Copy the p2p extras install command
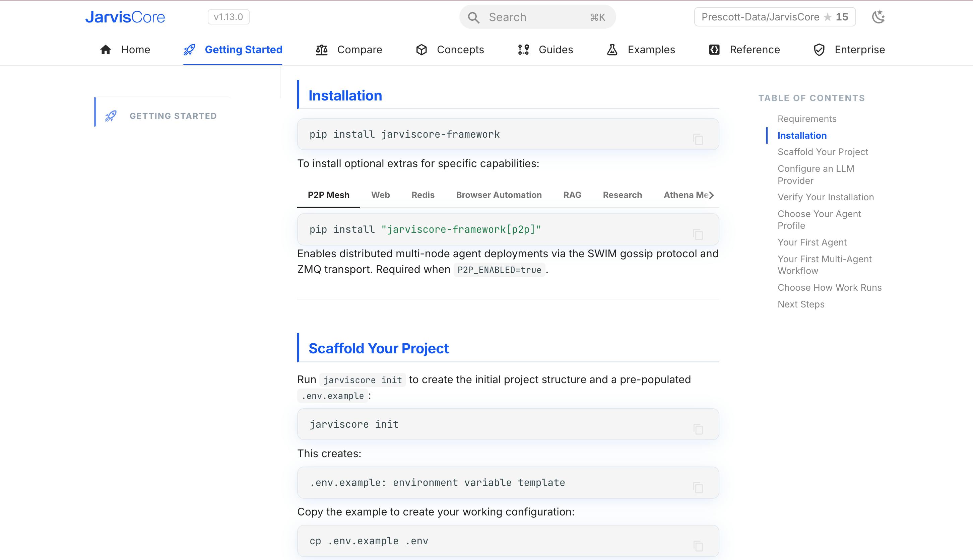This screenshot has height=560, width=973. tap(698, 234)
